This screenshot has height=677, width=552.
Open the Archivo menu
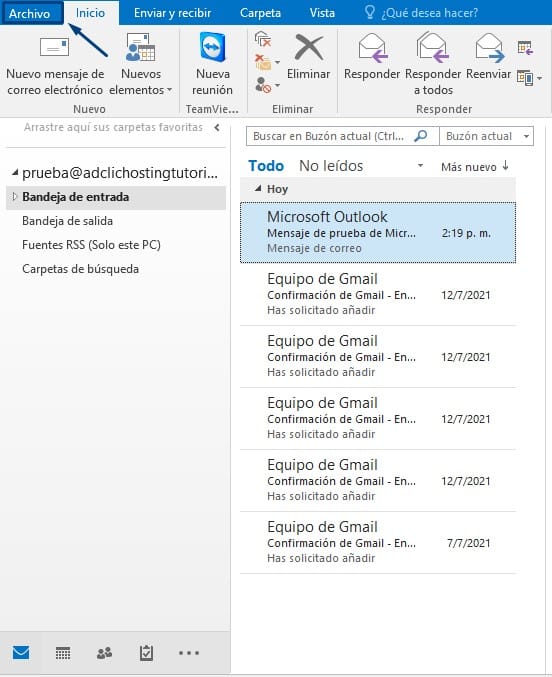coord(32,13)
